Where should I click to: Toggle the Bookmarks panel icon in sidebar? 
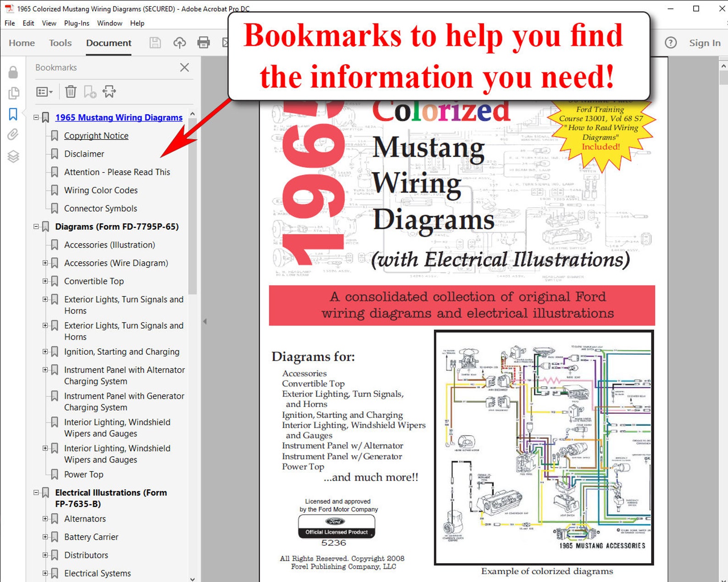(x=13, y=114)
